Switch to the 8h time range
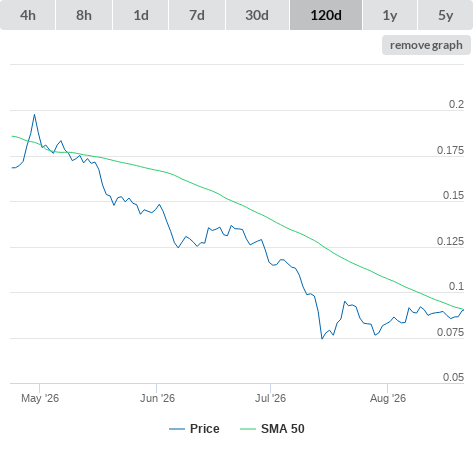The width and height of the screenshot is (474, 455). pos(84,15)
